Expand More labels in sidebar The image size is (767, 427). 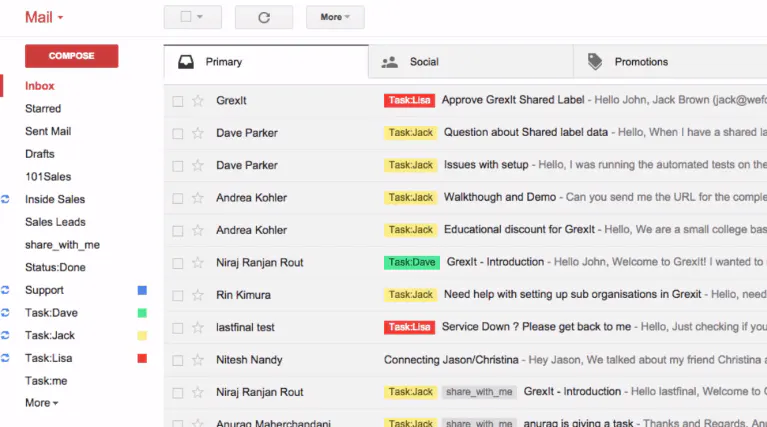(42, 403)
